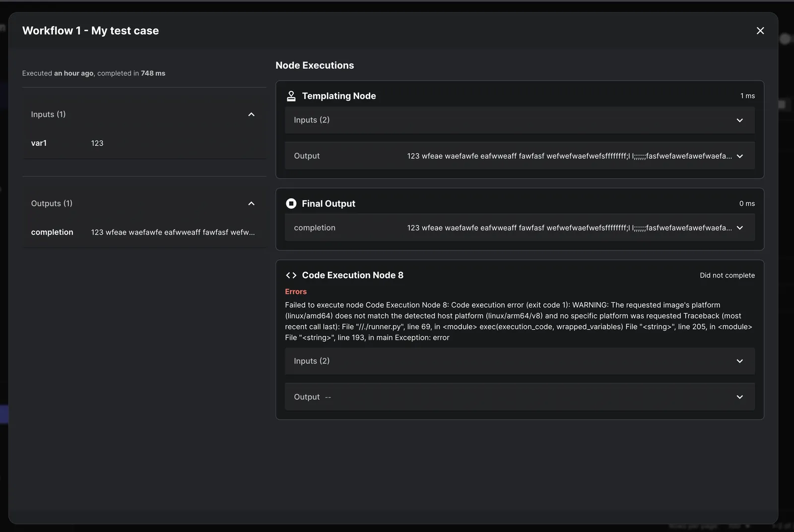Click the 1 ms duration of Templating Node
This screenshot has width=794, height=532.
click(x=747, y=96)
